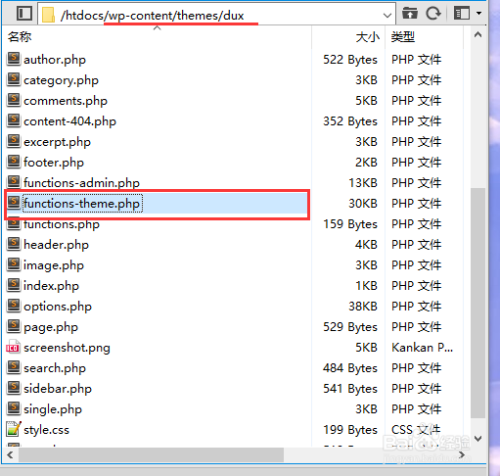Click the /htdocs/wp-content/themes/dux path field

point(213,14)
